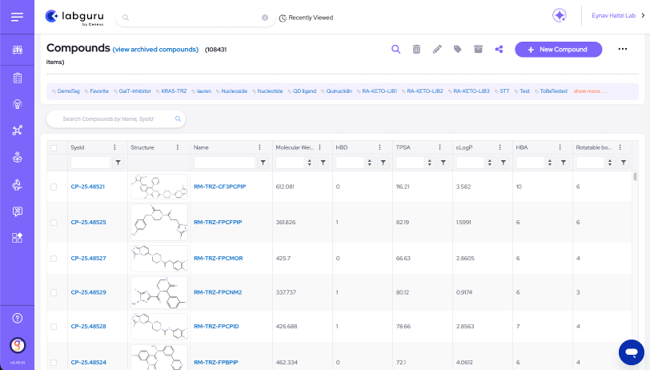The height and width of the screenshot is (370, 650).
Task: Click the search magnifier toolbar icon
Action: click(396, 49)
